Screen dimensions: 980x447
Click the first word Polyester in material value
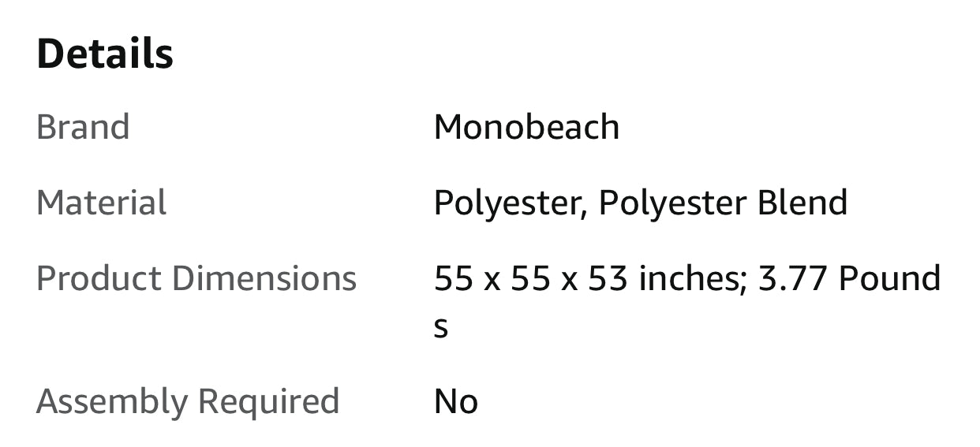[x=507, y=203]
